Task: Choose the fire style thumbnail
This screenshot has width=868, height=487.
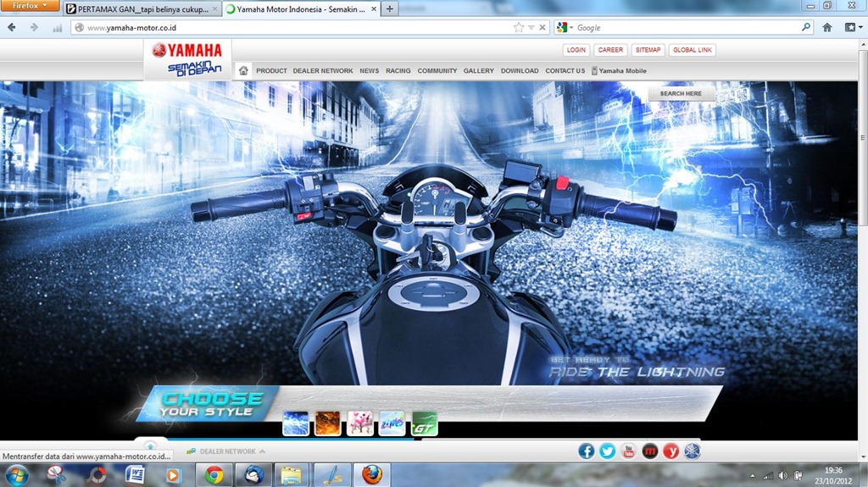Action: pyautogui.click(x=327, y=423)
